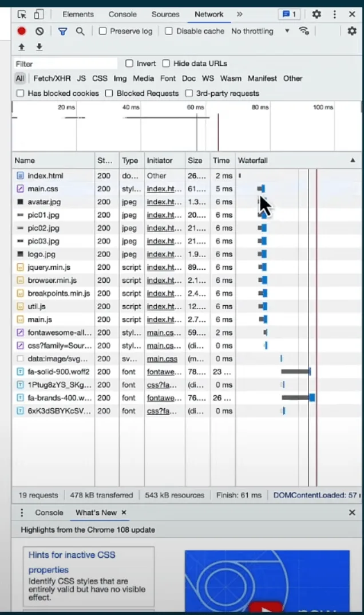The image size is (364, 615).
Task: Toggle the Invert filter checkbox
Action: (129, 63)
